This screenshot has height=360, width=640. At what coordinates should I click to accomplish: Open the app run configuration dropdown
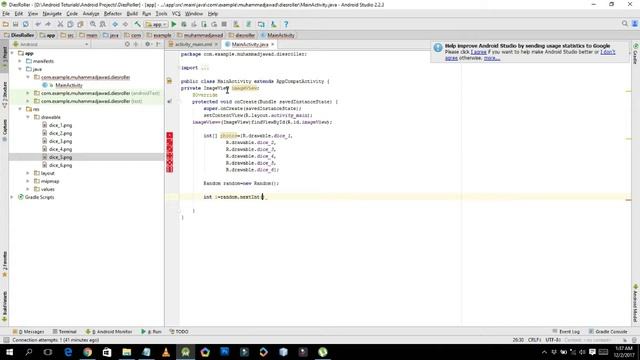(x=156, y=24)
